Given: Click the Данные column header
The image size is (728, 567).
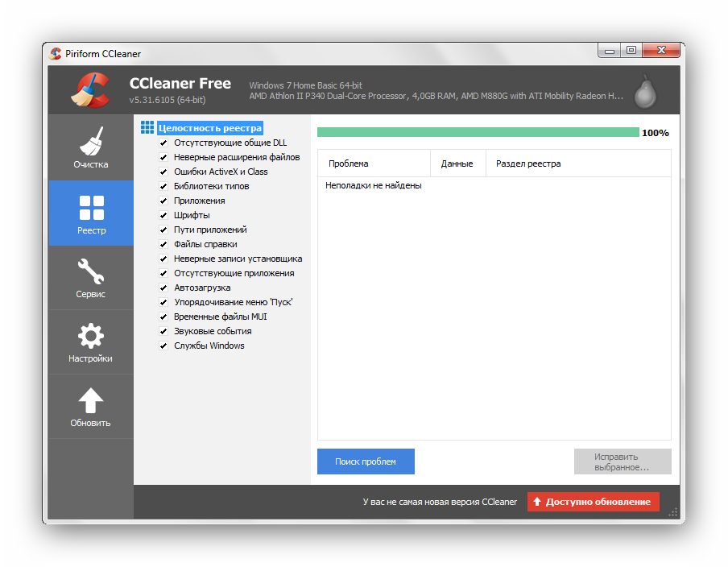Looking at the screenshot, I should 457,163.
